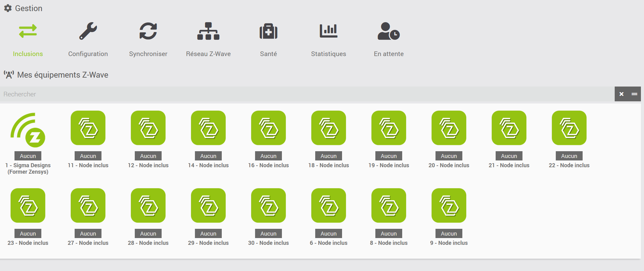Click '20 - Node inclus' text
Viewport: 644px width, 271px height.
[x=449, y=165]
